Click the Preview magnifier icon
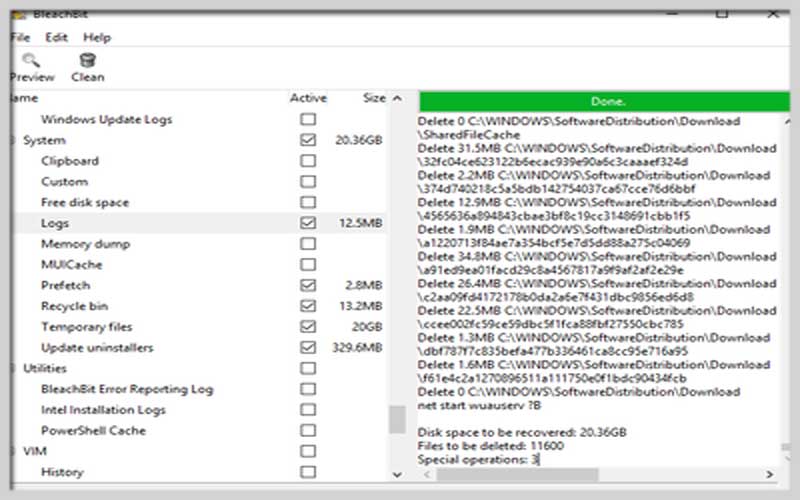800x500 pixels. 31,60
